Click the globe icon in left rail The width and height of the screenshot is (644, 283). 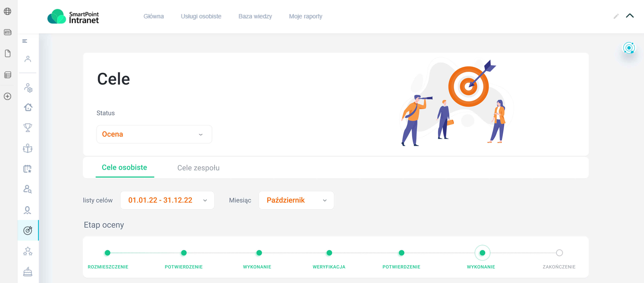click(8, 11)
